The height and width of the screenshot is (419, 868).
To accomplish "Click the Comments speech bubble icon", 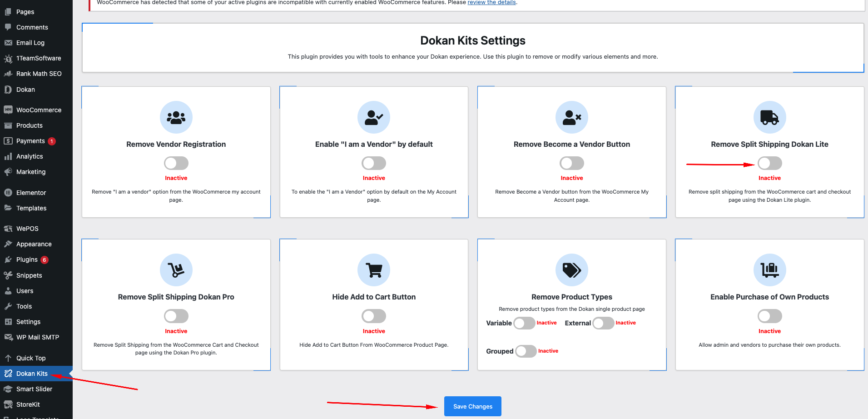I will click(x=8, y=27).
